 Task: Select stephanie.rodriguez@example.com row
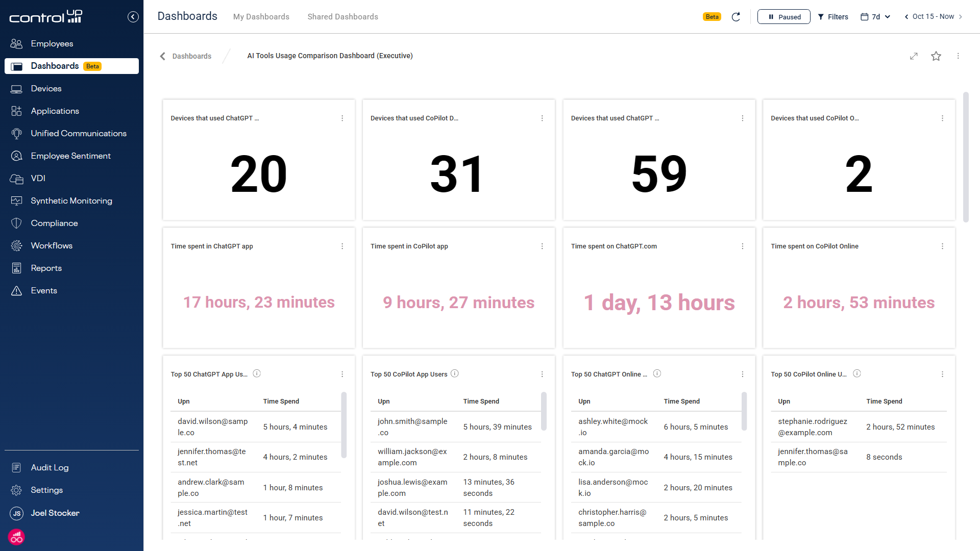859,427
